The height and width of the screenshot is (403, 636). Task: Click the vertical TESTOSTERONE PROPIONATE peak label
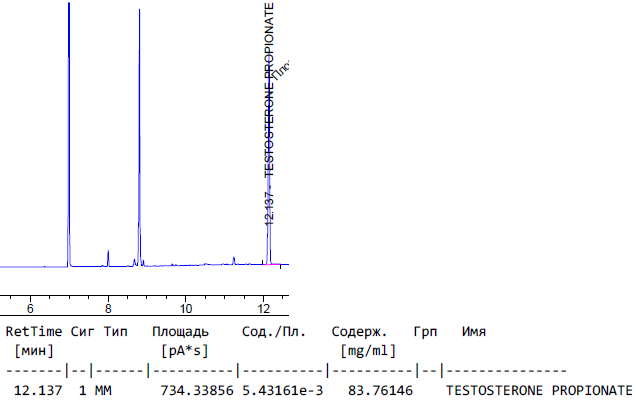point(269,90)
